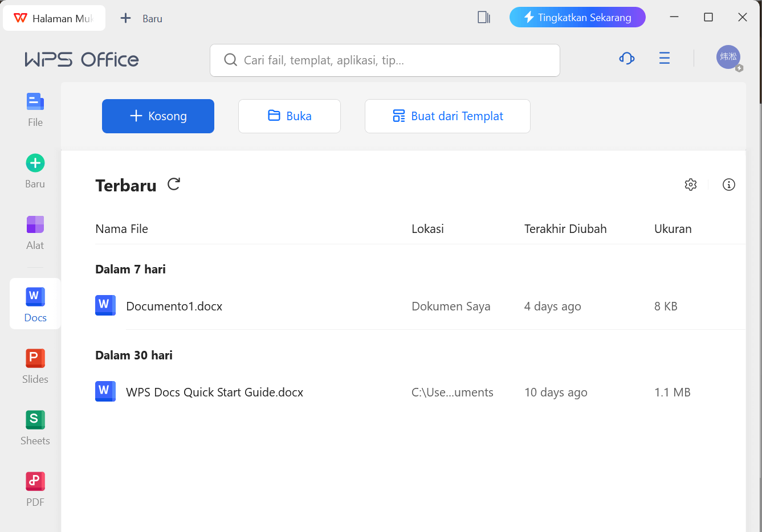
Task: Open the hamburger menu
Action: (664, 58)
